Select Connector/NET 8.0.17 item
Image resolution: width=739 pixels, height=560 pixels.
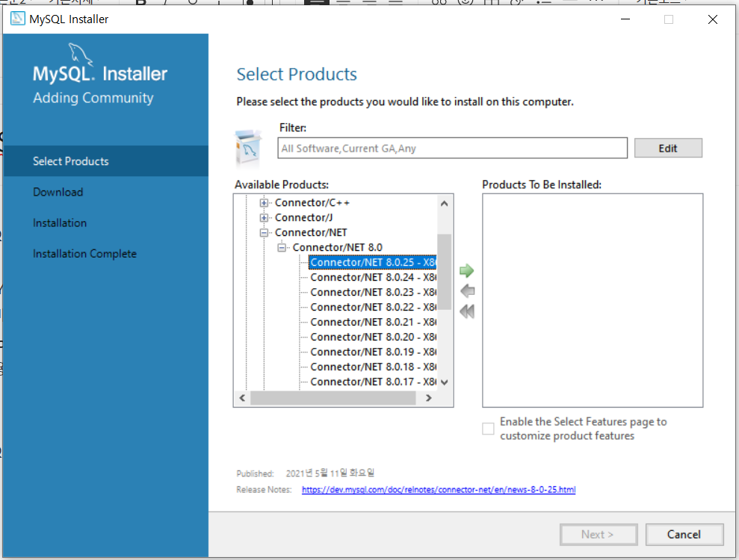[x=372, y=382]
